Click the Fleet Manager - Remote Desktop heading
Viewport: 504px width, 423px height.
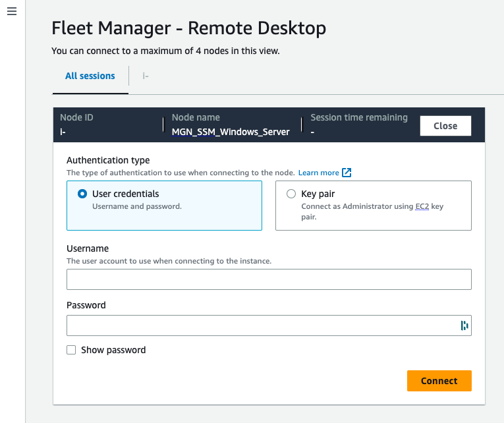(188, 28)
